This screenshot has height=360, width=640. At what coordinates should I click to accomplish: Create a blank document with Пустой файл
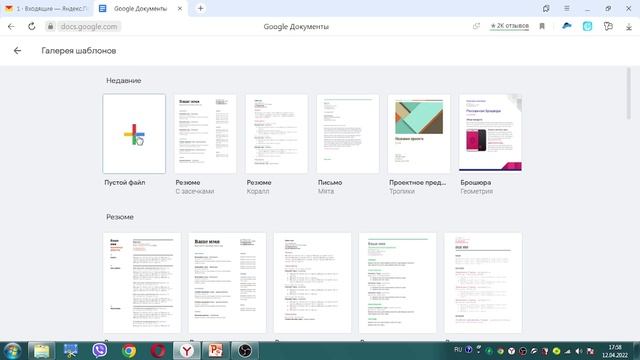(134, 134)
